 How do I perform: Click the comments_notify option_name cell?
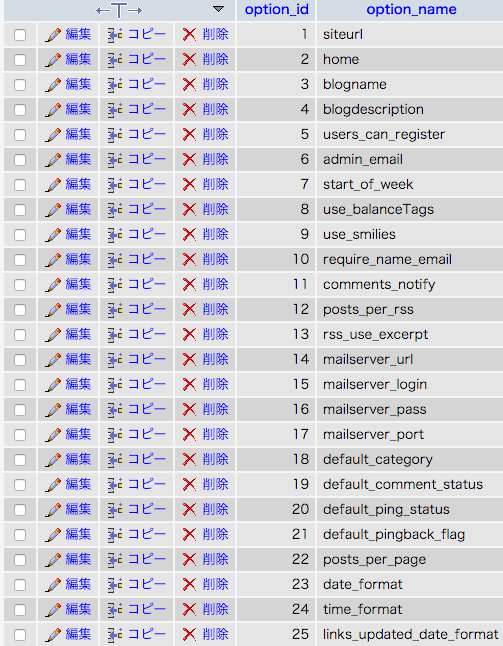tap(410, 285)
